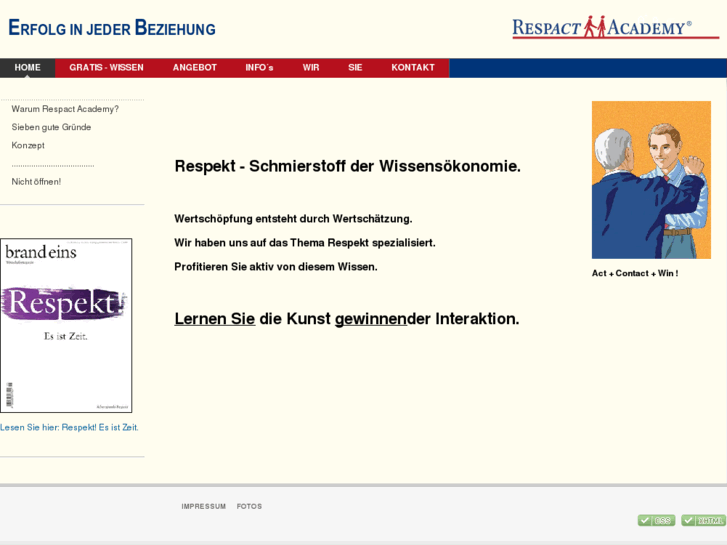The image size is (727, 545).
Task: Click 'Wir haben uns auf das Thema Respekt spezialisiert.' line
Action: click(305, 243)
